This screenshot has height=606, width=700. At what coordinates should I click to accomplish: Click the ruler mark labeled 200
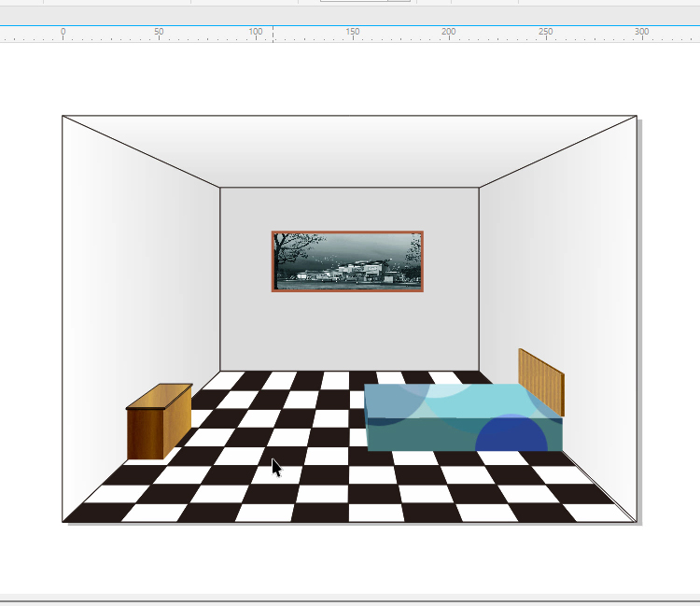[449, 32]
